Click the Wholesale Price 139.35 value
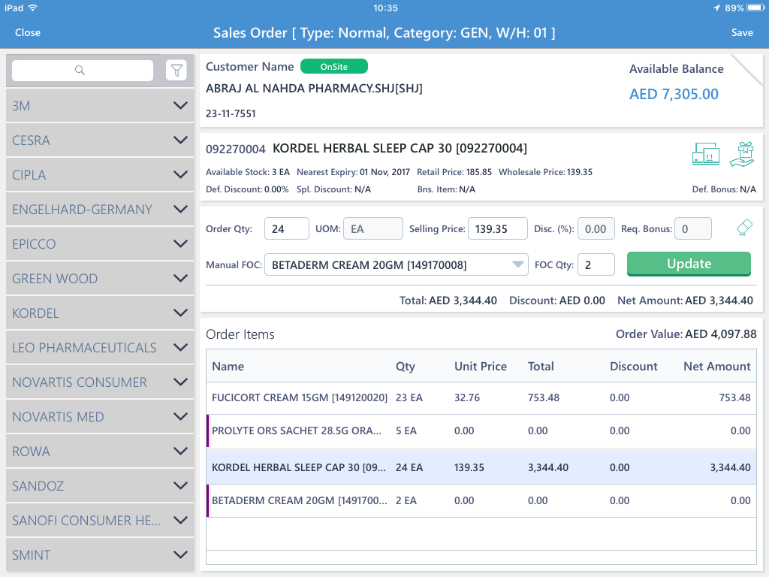 [579, 172]
